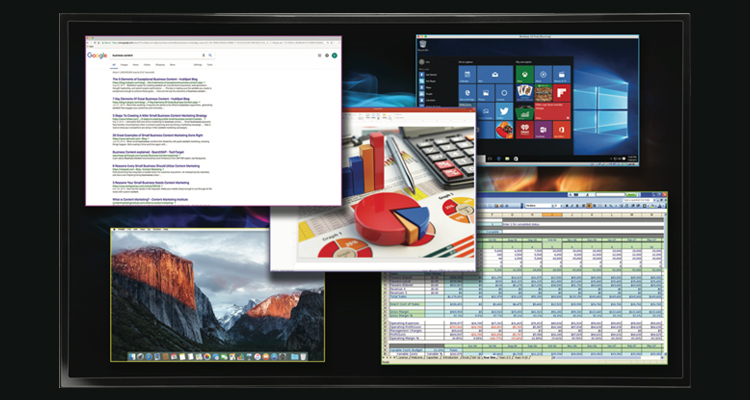Open the Recycle Bin on Windows 10 desktop
This screenshot has height=400, width=750.
[423, 44]
